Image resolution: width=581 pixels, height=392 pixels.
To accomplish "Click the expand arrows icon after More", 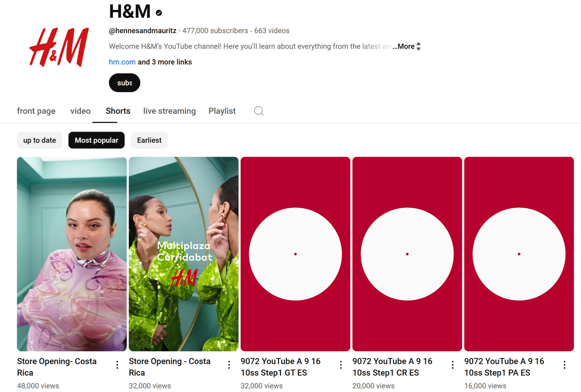I will [x=418, y=46].
